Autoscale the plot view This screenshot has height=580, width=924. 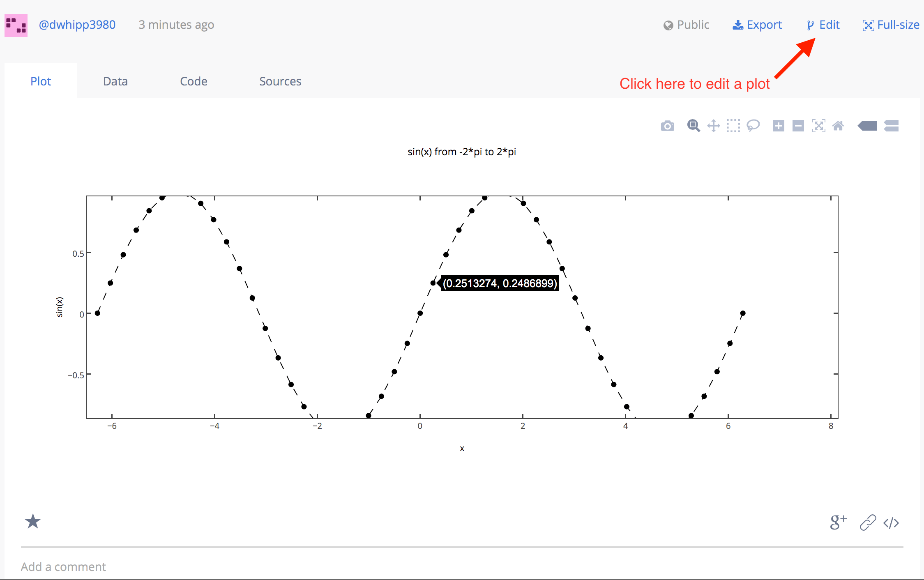coord(819,126)
